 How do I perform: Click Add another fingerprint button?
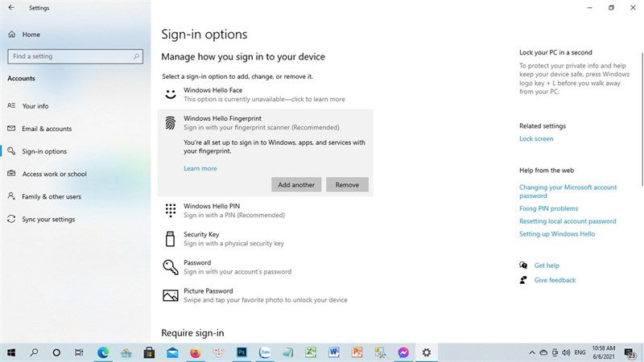296,185
